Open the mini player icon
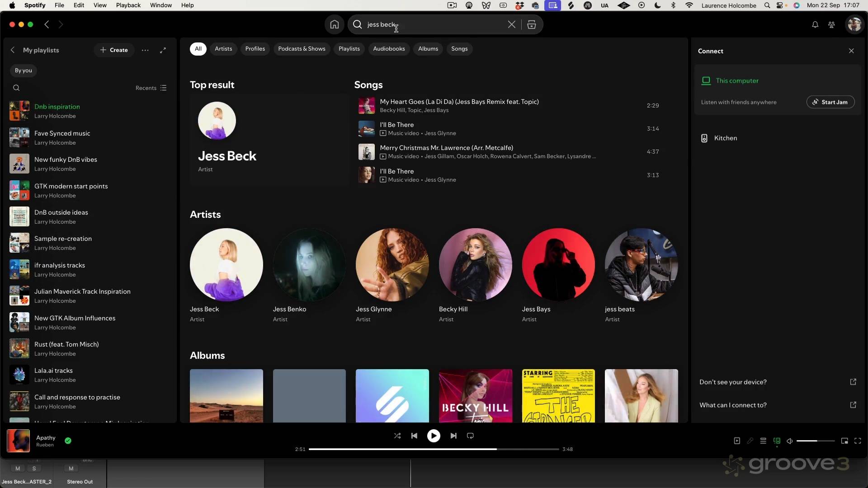 tap(844, 441)
